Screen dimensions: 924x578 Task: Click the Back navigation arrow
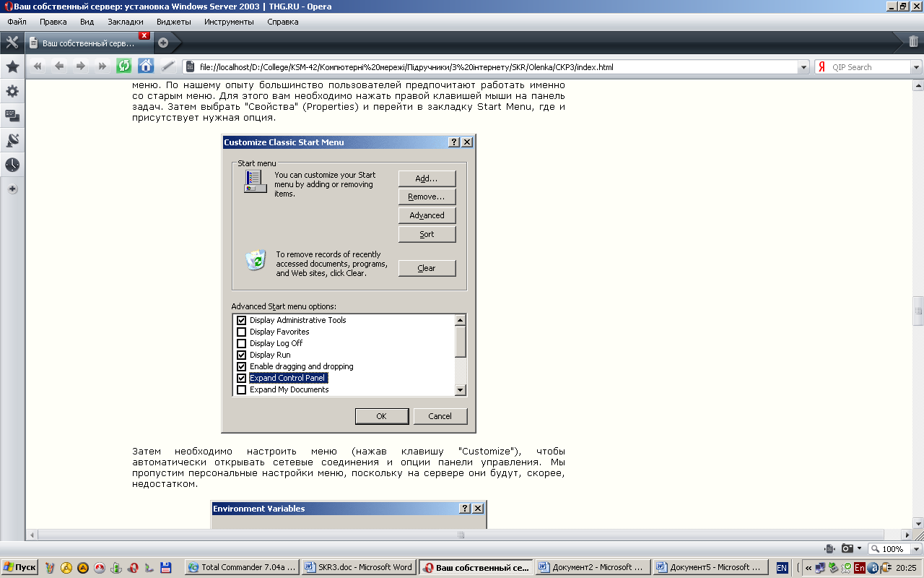pos(59,66)
